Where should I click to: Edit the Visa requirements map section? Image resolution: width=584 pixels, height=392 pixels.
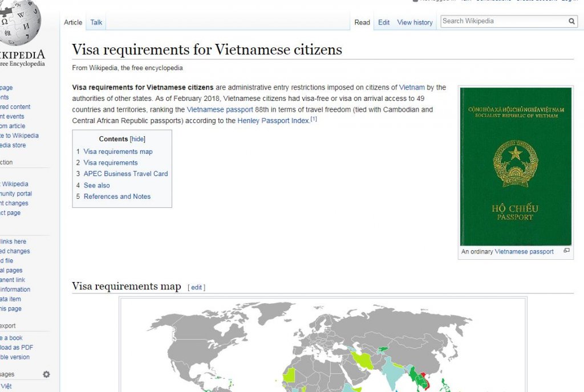click(196, 288)
